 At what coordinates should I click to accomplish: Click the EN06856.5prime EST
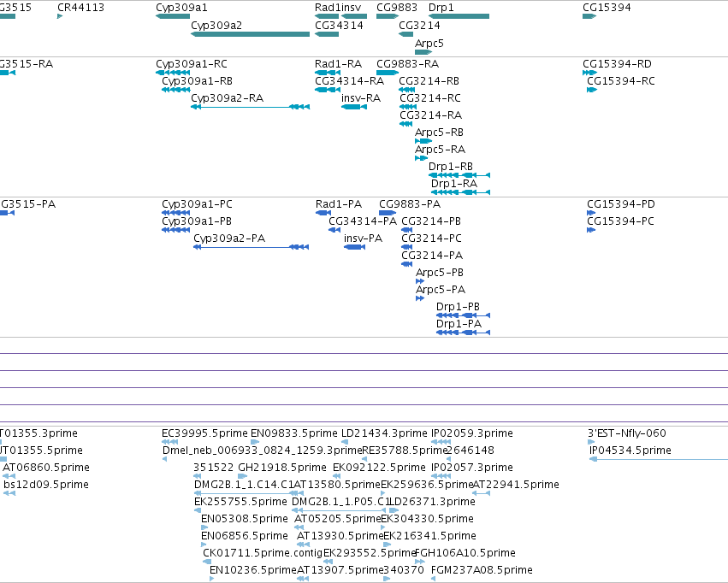pos(204,545)
